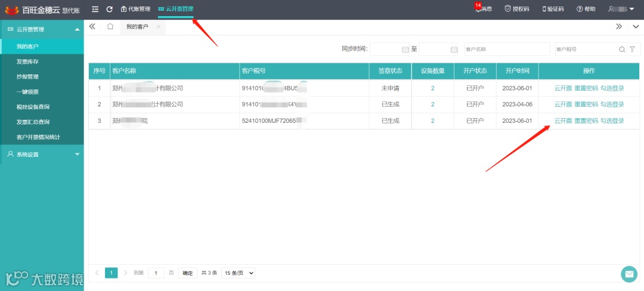Viewport: 644px width, 291px height.
Task: Select 发票汇总查询 in the sidebar
Action: click(42, 122)
